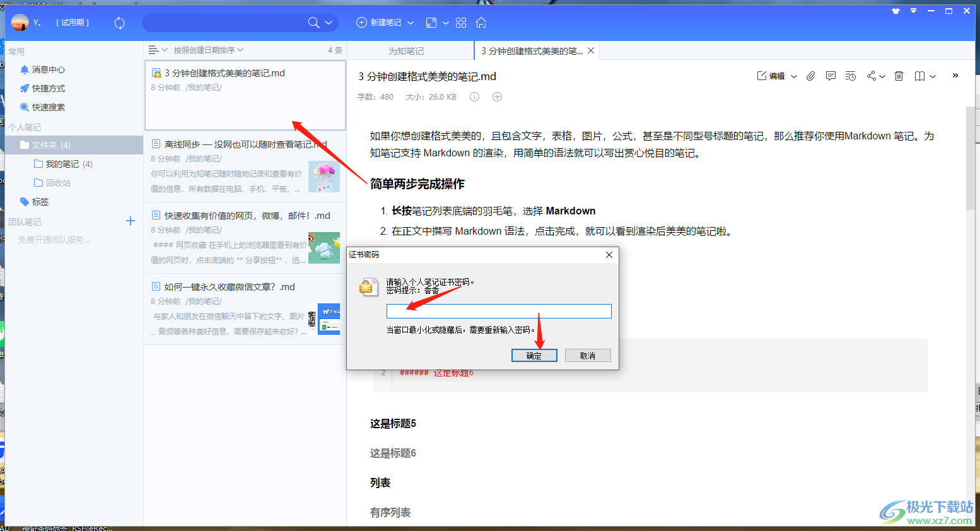Change list view mode dropdown
Viewport: 980px width, 531px height.
click(158, 50)
